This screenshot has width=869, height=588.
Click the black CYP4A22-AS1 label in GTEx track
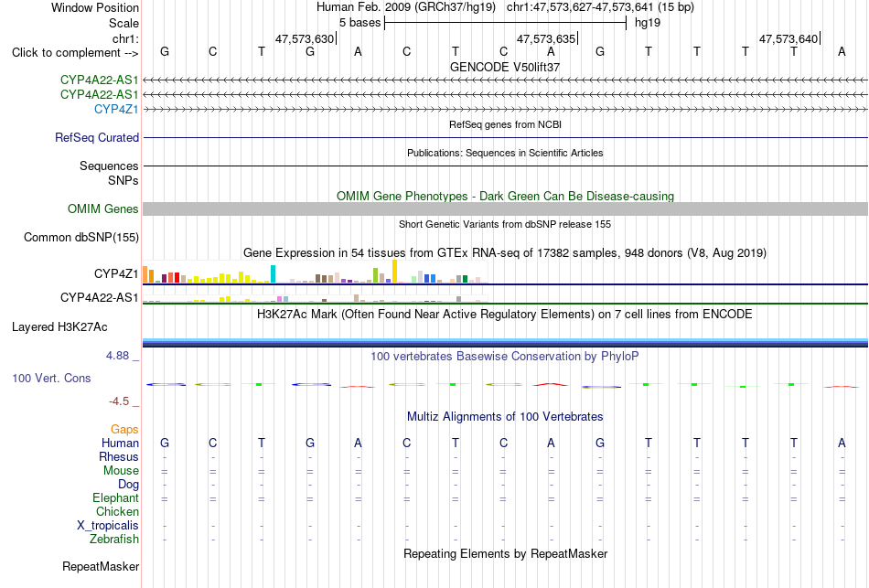[x=99, y=297]
